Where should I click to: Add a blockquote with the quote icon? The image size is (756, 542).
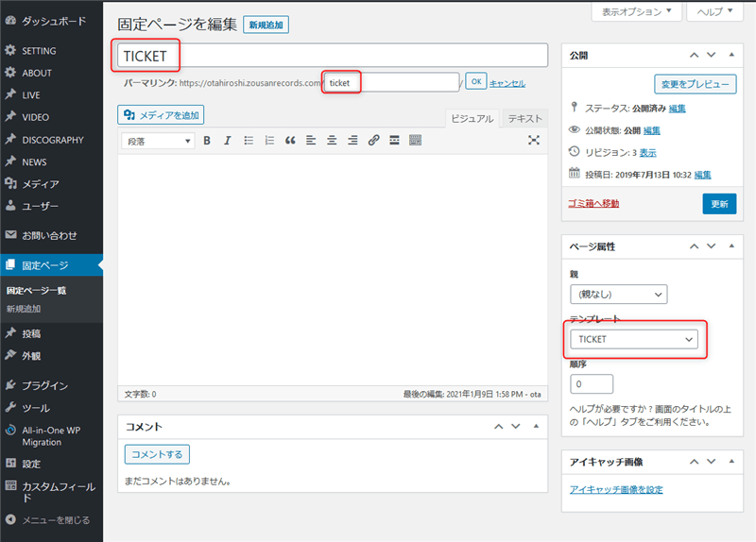point(290,141)
